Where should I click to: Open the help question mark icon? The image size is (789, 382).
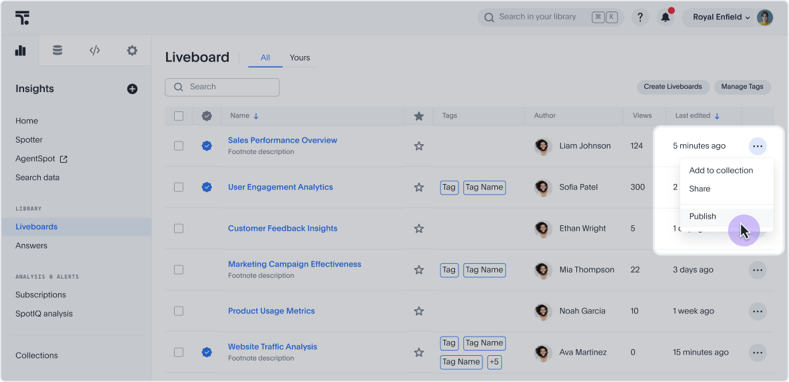coord(640,18)
